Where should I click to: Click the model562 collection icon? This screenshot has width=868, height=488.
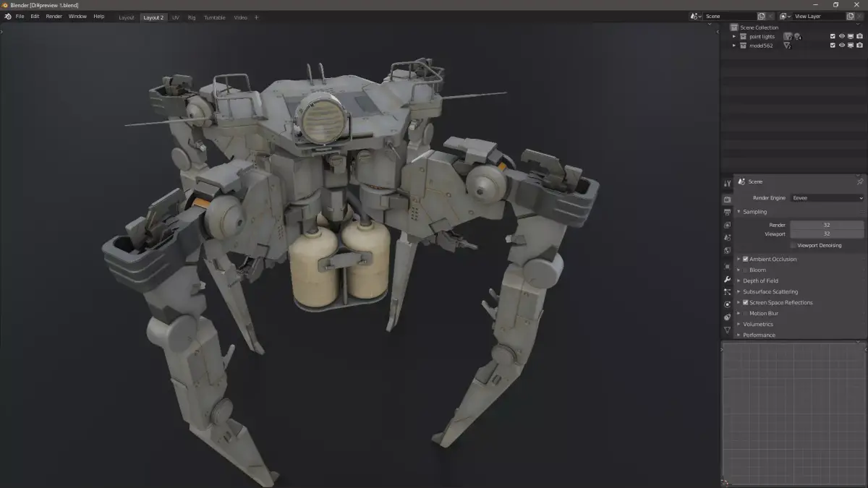[x=743, y=46]
